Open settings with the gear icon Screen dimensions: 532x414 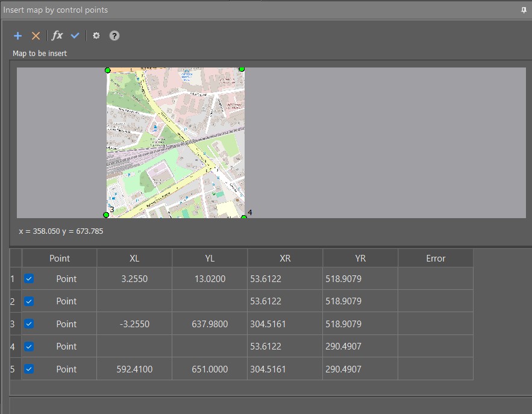(x=96, y=36)
